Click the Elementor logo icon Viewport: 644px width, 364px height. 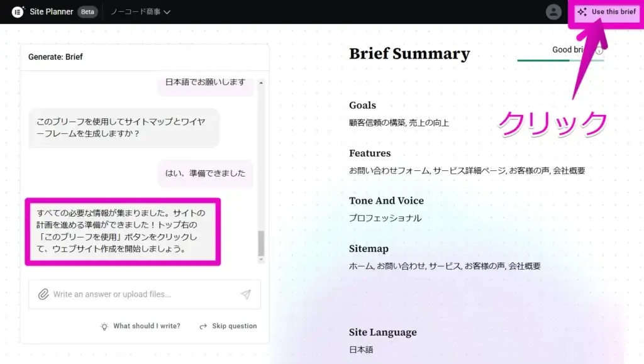tap(18, 12)
